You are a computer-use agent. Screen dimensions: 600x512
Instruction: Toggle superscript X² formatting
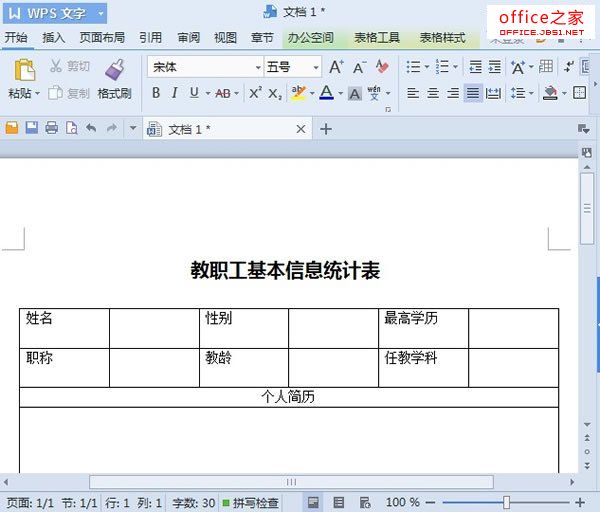(255, 93)
